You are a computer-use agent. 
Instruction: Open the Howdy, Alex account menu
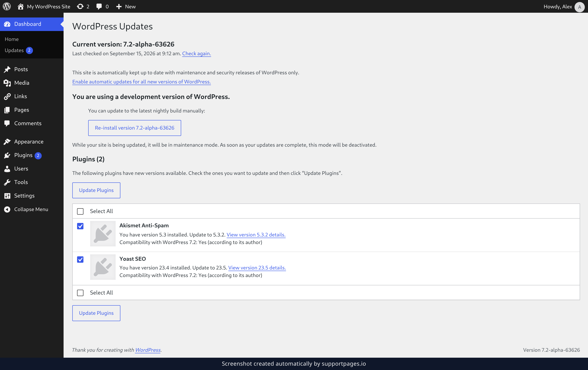tap(564, 7)
